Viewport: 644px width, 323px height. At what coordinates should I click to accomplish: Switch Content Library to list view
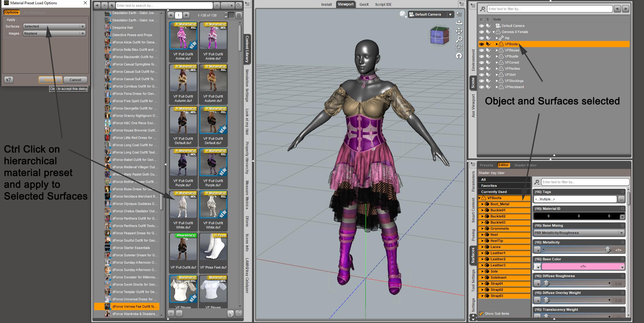(x=239, y=15)
